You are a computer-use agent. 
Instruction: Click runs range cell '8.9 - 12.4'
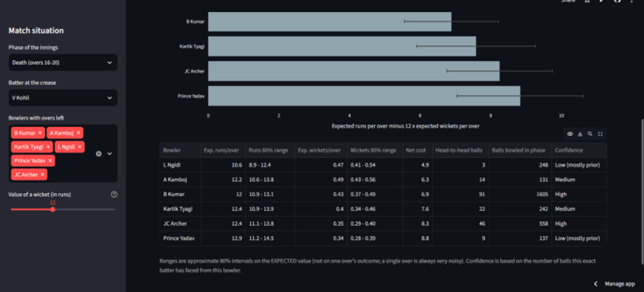click(x=270, y=165)
